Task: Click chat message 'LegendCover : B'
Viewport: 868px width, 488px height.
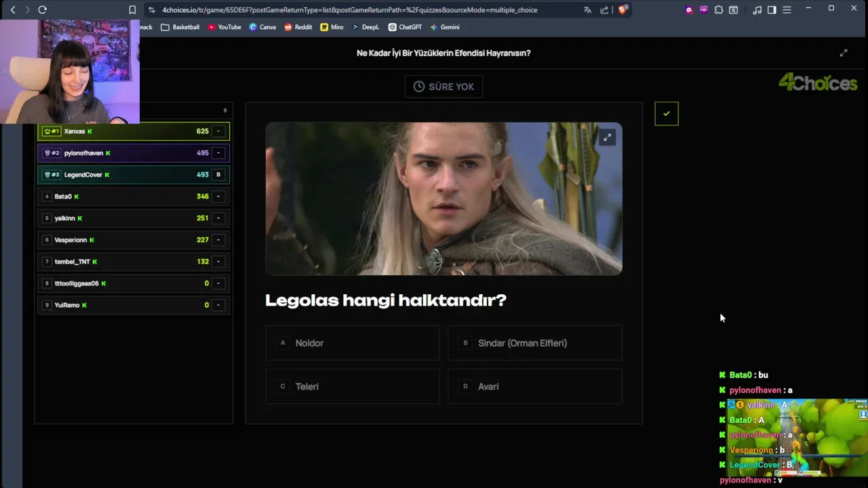Action: [x=756, y=465]
